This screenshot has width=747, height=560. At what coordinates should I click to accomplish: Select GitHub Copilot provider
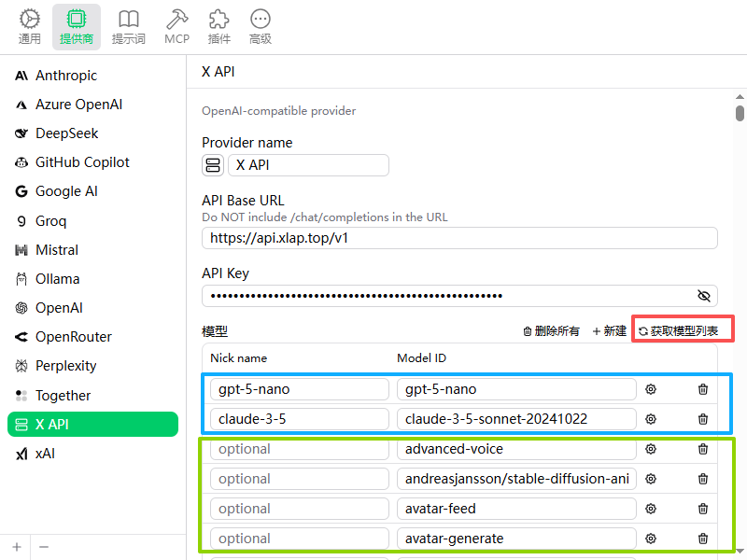(92, 162)
